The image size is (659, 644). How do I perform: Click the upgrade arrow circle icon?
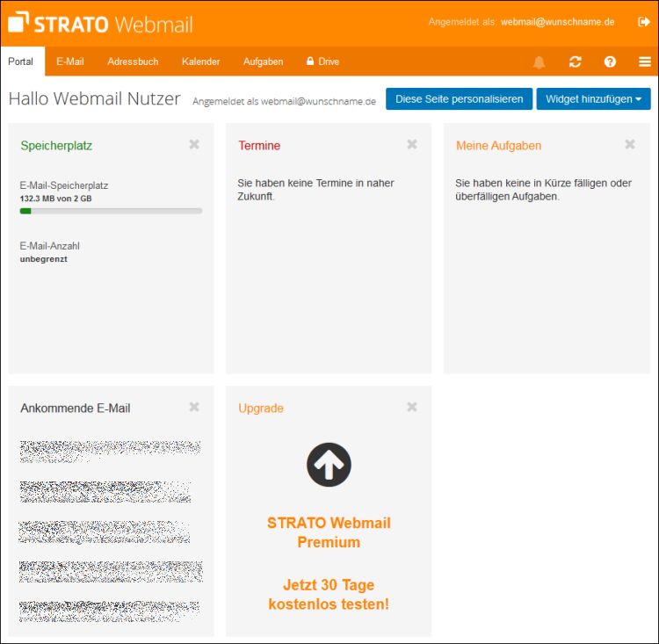click(x=329, y=465)
